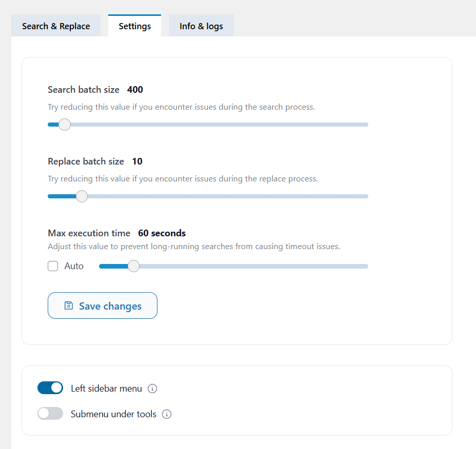The height and width of the screenshot is (449, 476).
Task: Click the Submenu under tools label
Action: 113,414
